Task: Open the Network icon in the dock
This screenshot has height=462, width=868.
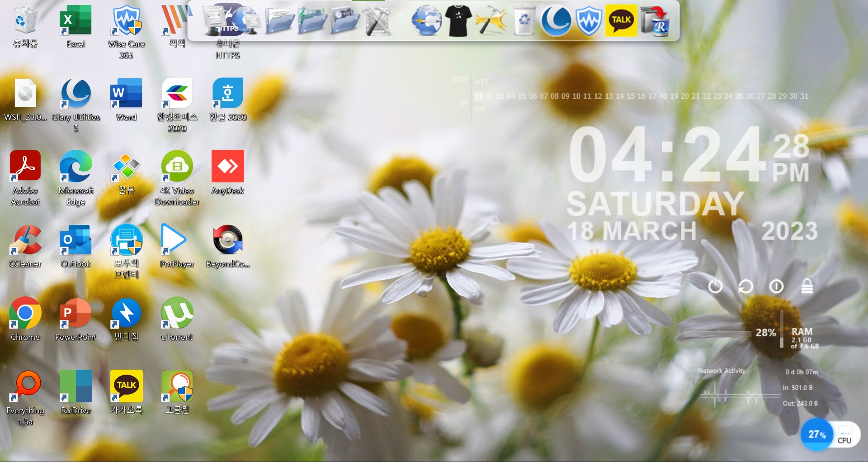Action: [x=247, y=21]
